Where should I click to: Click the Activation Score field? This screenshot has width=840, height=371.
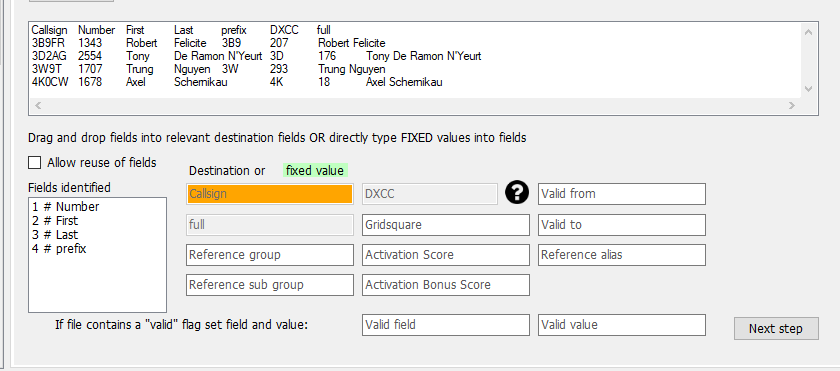[446, 255]
